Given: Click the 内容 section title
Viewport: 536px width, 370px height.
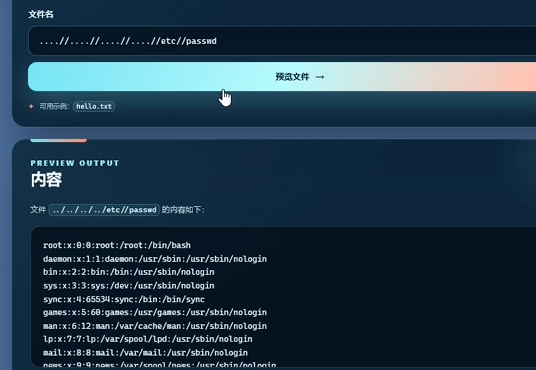Looking at the screenshot, I should point(46,180).
